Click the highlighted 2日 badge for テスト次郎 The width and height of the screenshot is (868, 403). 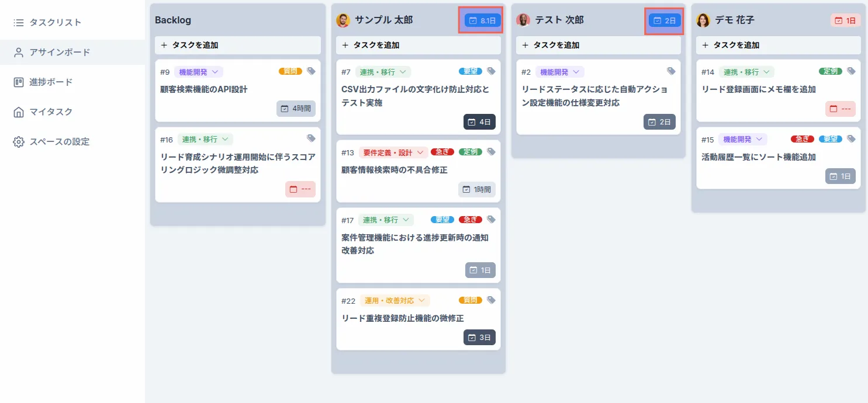(664, 19)
